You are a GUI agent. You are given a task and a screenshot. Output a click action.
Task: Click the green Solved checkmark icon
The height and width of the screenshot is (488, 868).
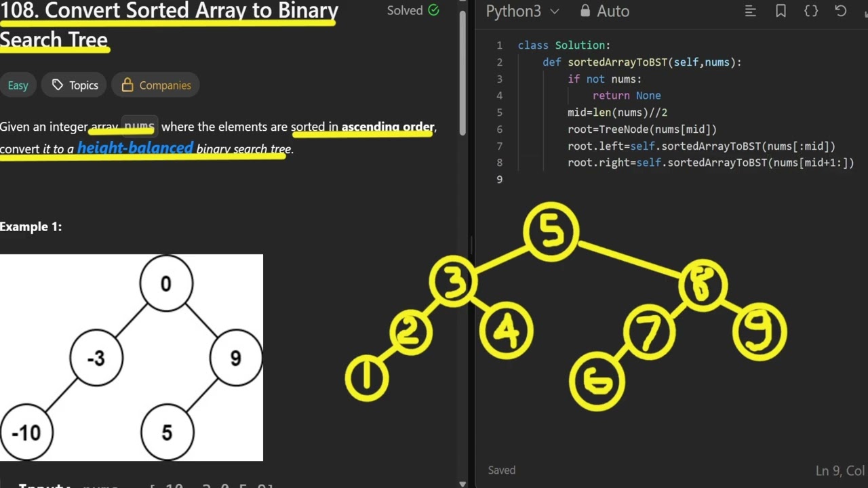[433, 10]
